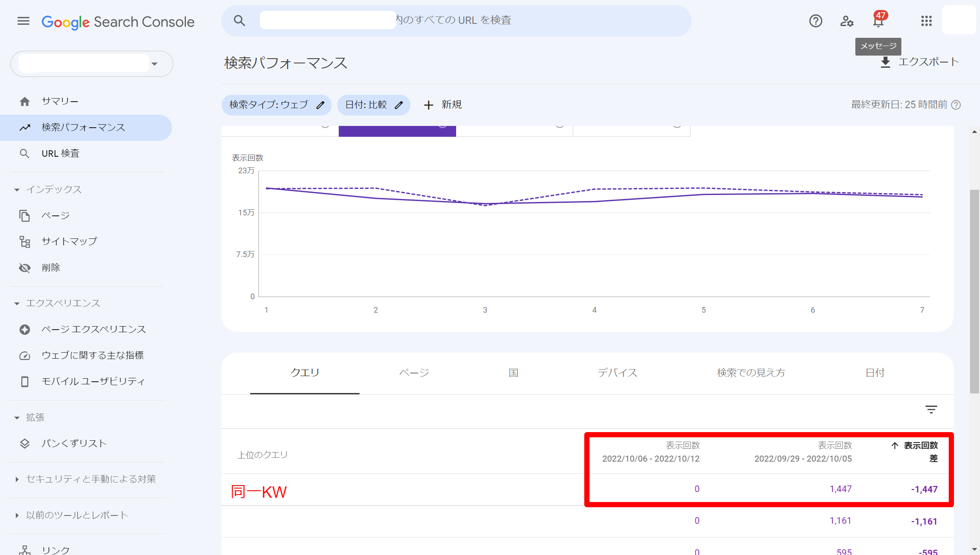Select the クエリ tab in data table
The image size is (980, 555).
click(x=304, y=373)
